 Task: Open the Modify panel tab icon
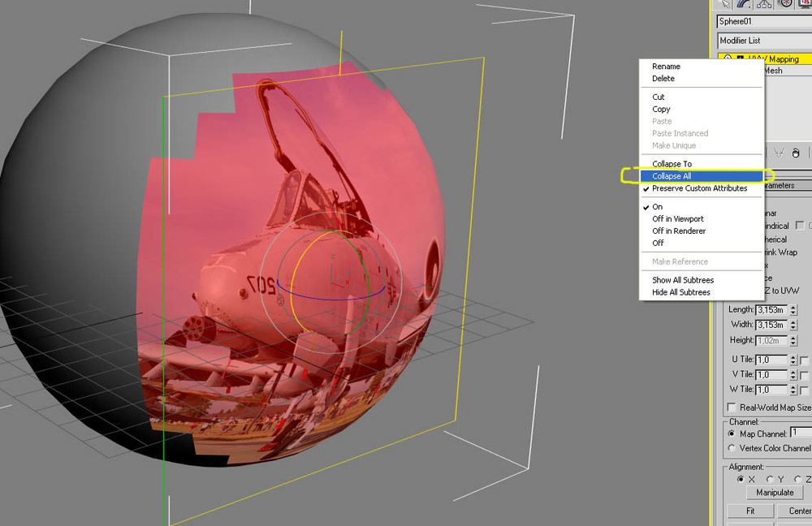click(744, 3)
